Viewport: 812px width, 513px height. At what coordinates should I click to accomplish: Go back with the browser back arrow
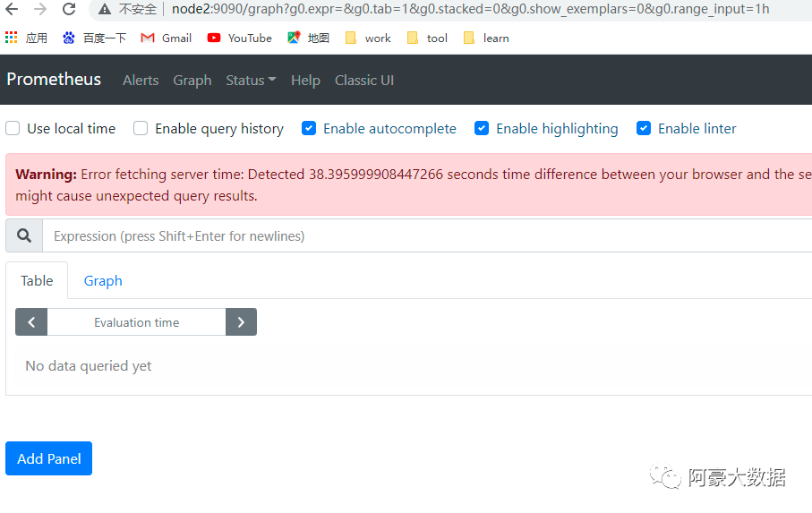pyautogui.click(x=12, y=9)
